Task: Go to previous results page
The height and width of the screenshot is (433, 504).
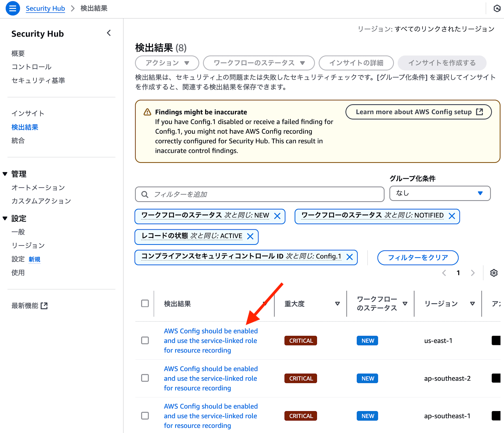Action: tap(444, 273)
